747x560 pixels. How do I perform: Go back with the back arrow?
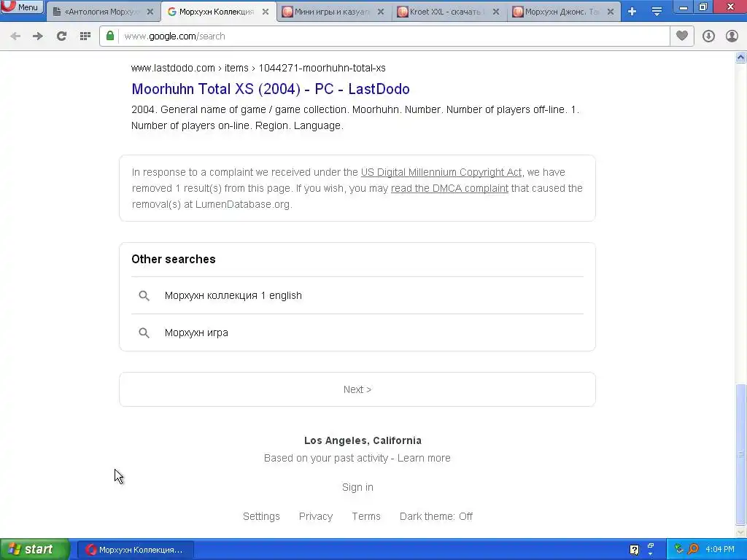[15, 36]
